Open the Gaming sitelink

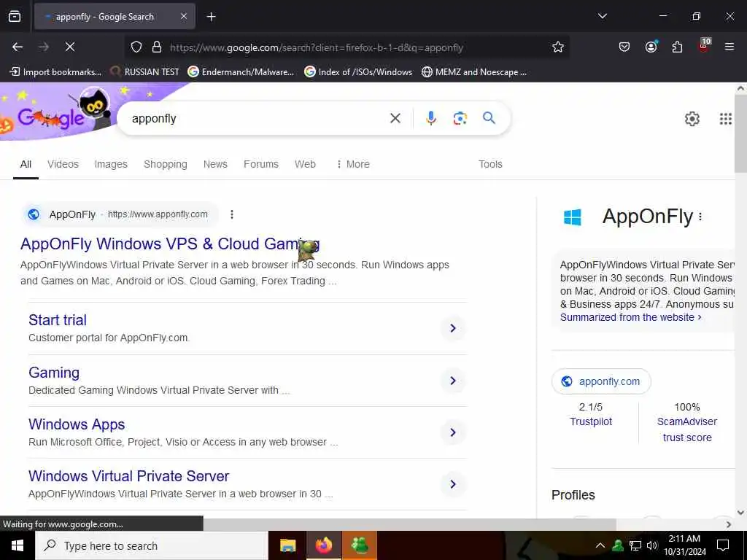pyautogui.click(x=54, y=373)
